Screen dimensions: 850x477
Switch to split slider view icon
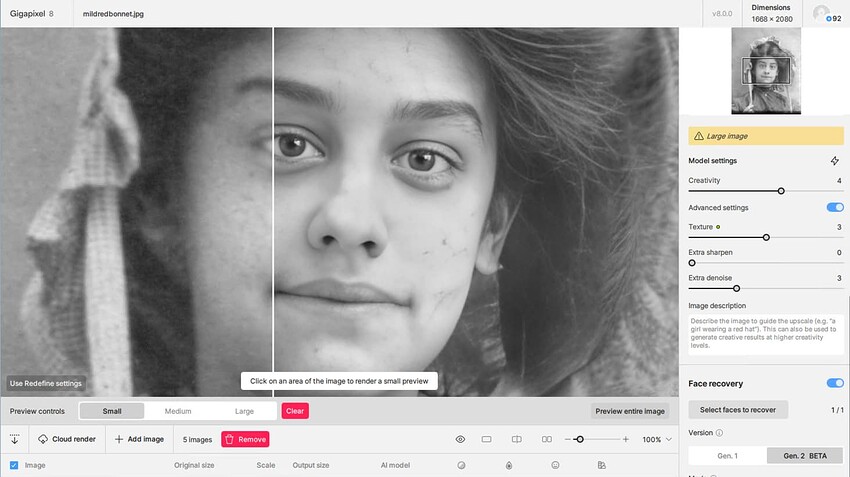click(517, 439)
